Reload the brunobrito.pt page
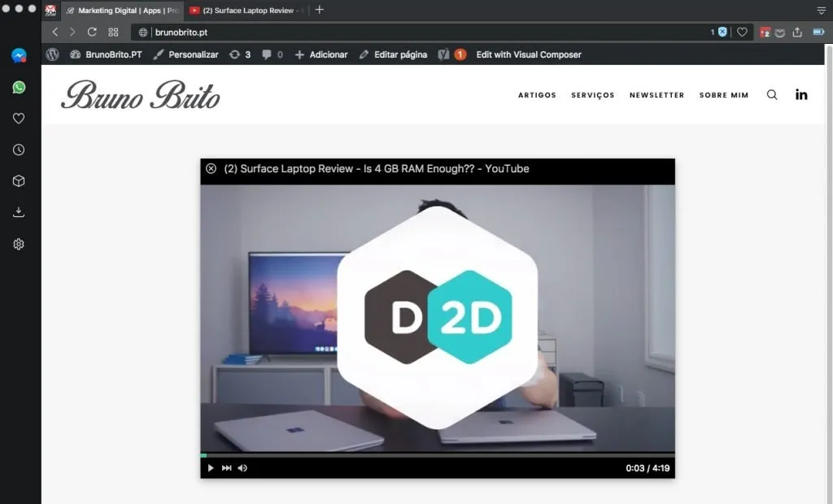 (x=92, y=32)
